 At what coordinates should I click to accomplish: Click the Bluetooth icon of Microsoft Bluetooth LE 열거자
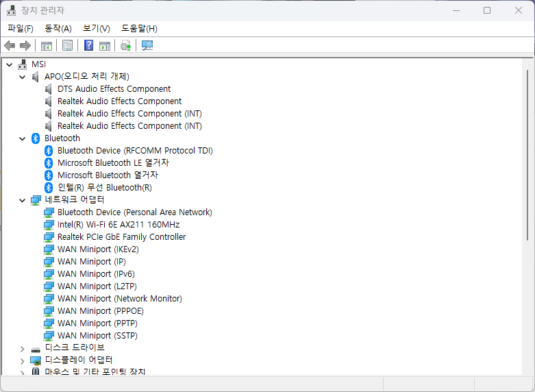49,163
